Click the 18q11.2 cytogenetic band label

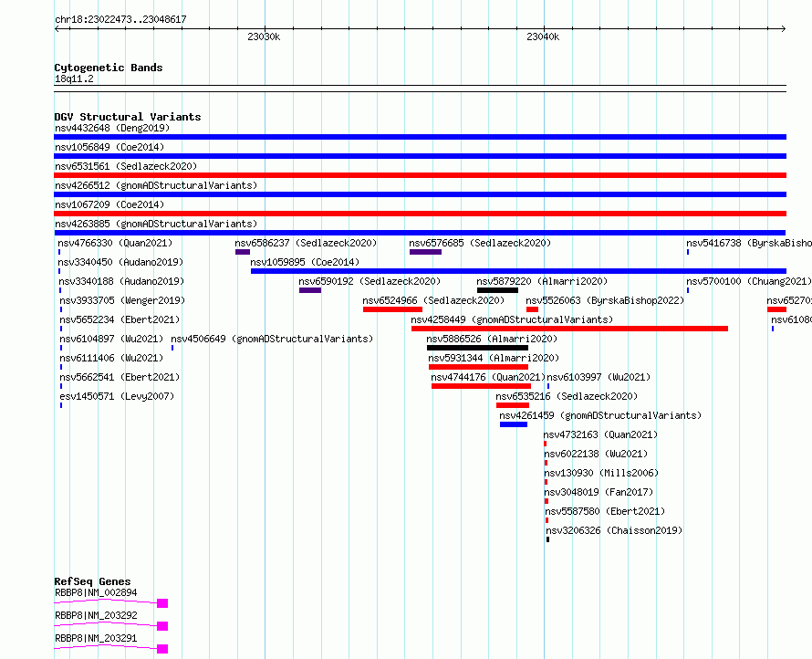[x=74, y=78]
